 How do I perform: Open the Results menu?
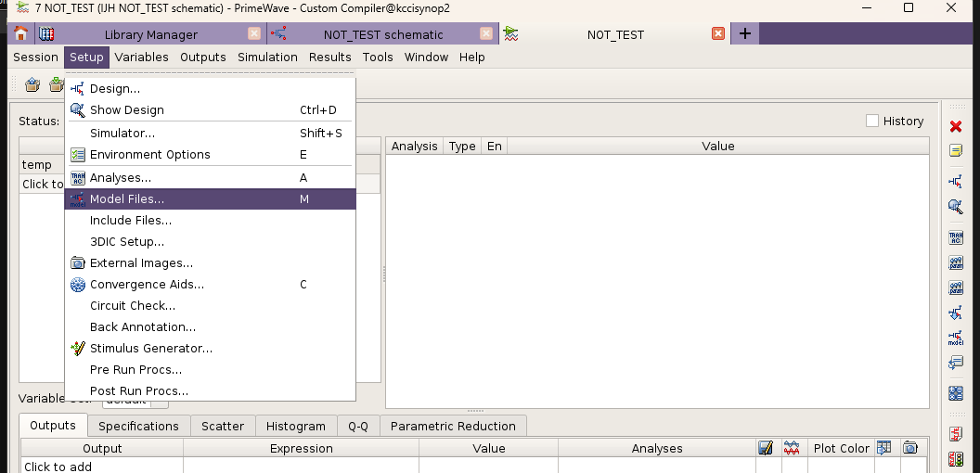[x=330, y=57]
